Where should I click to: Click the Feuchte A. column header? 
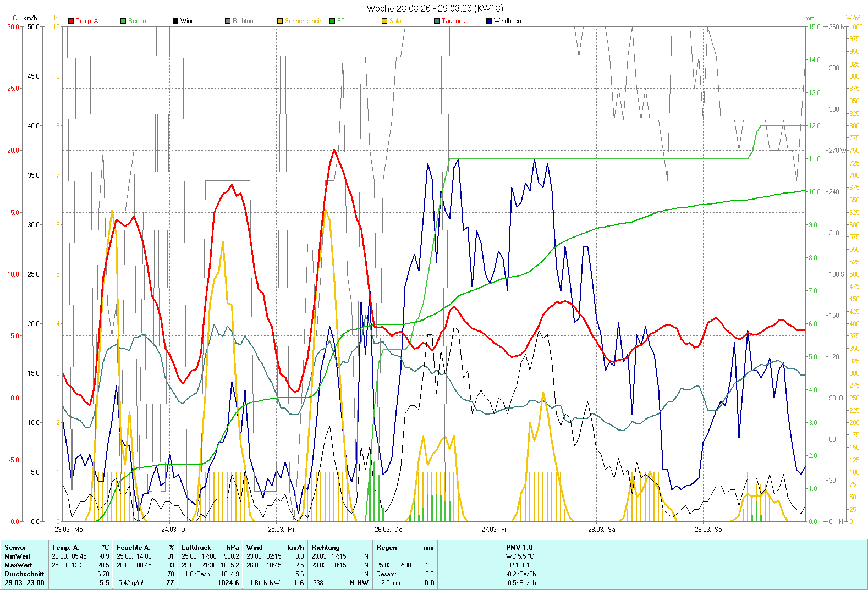click(133, 548)
